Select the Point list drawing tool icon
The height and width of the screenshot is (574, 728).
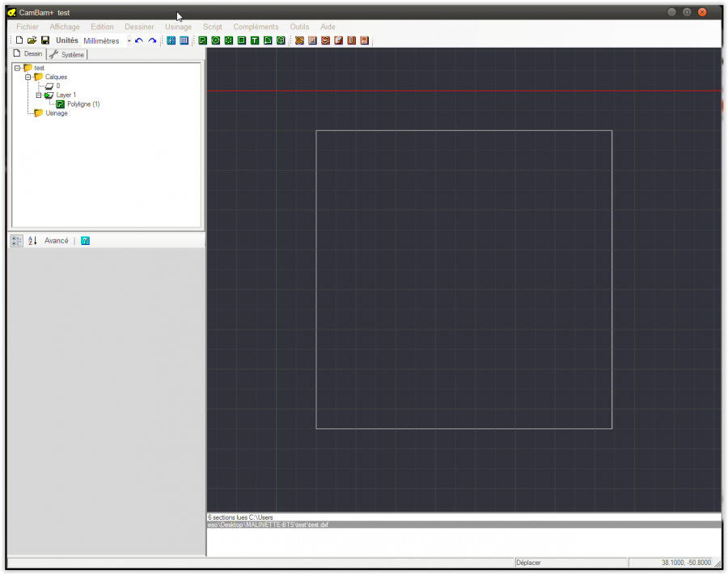click(x=228, y=40)
